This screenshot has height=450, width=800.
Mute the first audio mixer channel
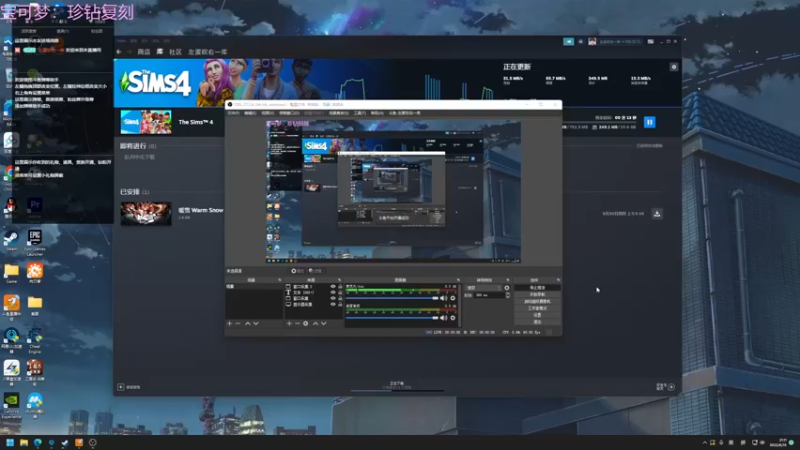point(444,298)
